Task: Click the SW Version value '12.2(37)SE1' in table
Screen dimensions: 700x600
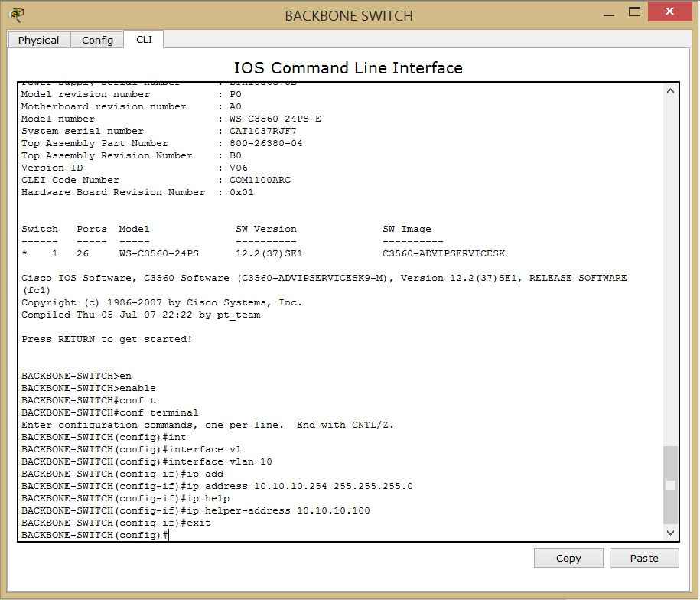Action: pos(269,253)
